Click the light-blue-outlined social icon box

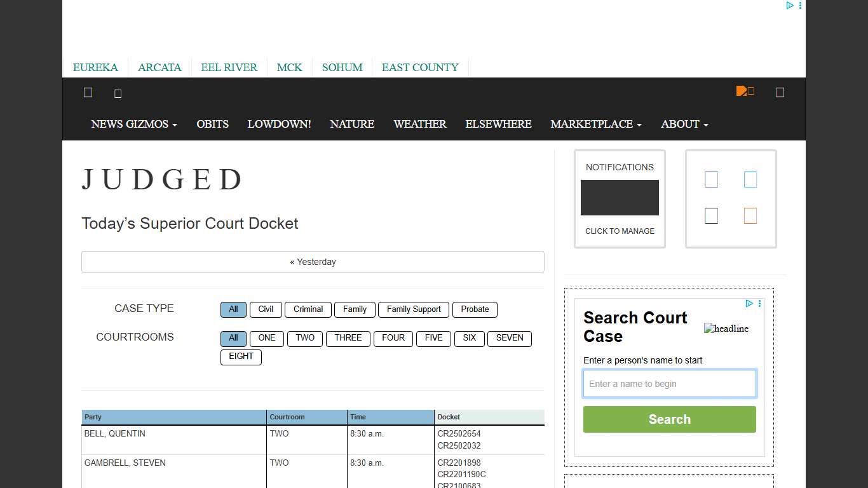[x=750, y=180]
